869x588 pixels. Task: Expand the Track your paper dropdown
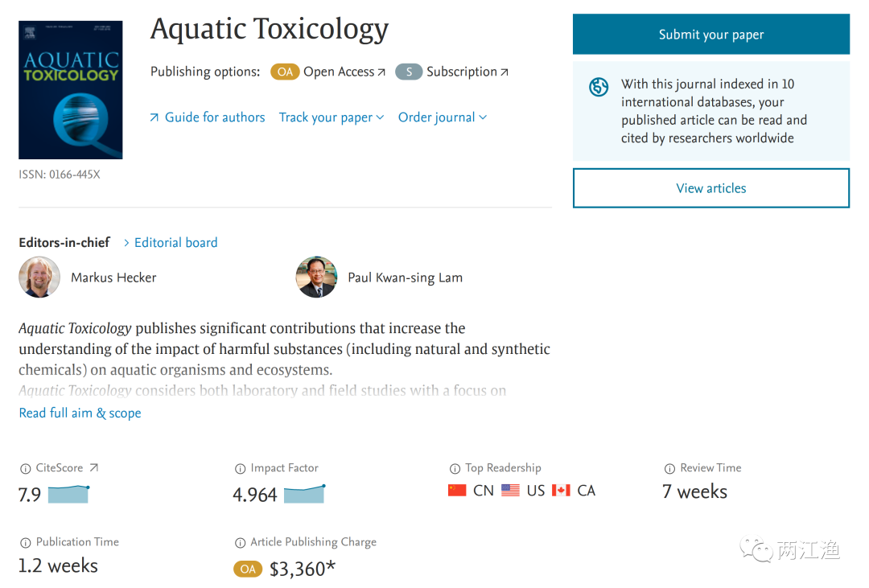pos(331,117)
